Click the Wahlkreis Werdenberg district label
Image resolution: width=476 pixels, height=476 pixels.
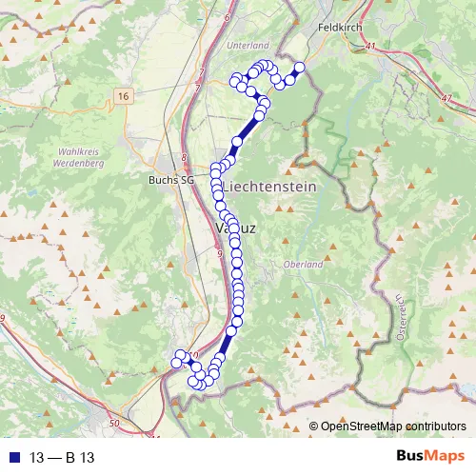pos(78,157)
